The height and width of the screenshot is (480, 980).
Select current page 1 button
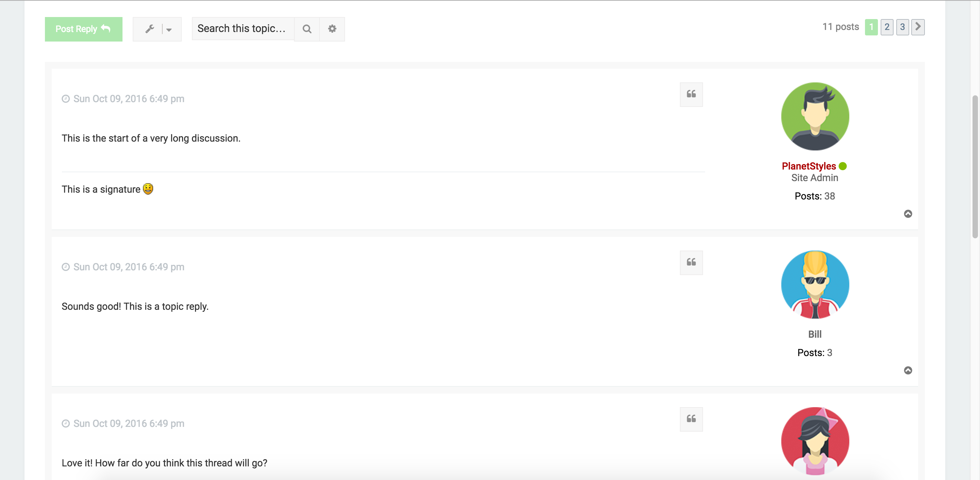click(871, 27)
